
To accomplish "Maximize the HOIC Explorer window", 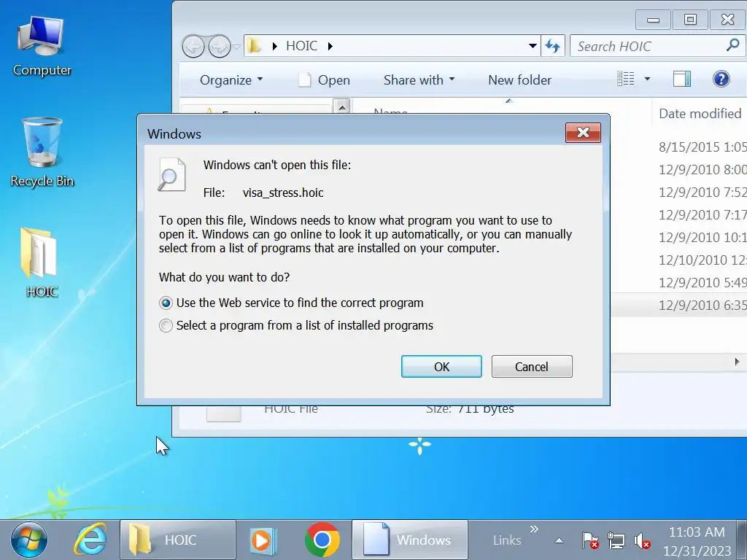I will 690,20.
